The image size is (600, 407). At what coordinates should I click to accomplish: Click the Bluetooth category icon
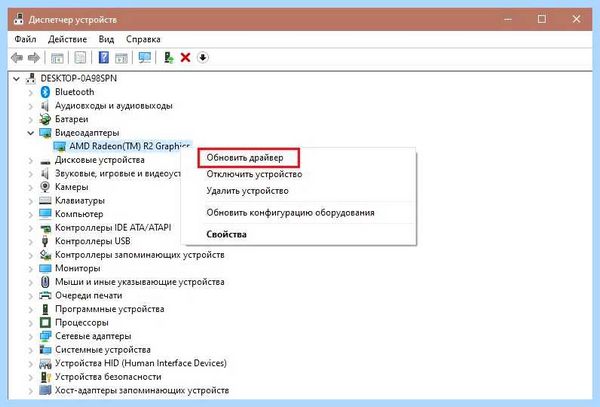coord(45,92)
